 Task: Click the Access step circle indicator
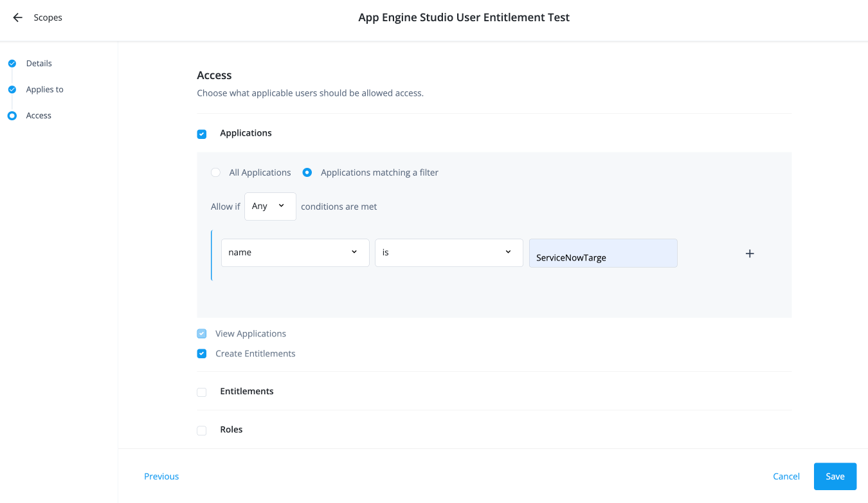12,116
